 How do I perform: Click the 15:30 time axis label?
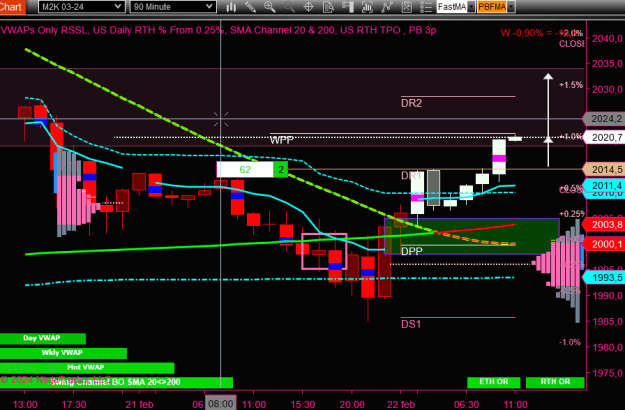pos(303,404)
